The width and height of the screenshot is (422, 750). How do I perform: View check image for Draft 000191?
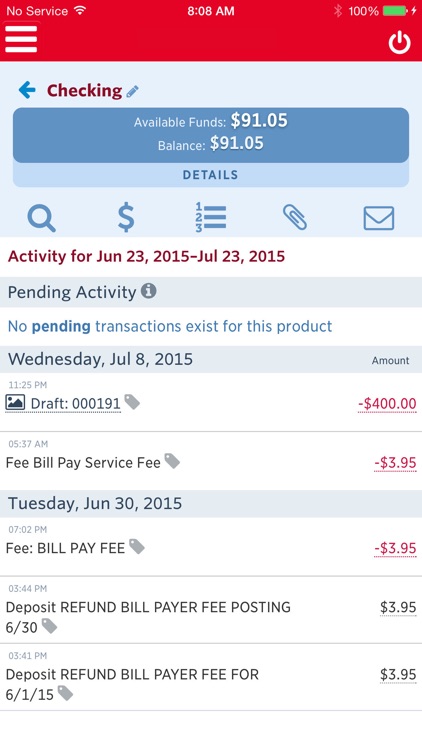pyautogui.click(x=15, y=403)
